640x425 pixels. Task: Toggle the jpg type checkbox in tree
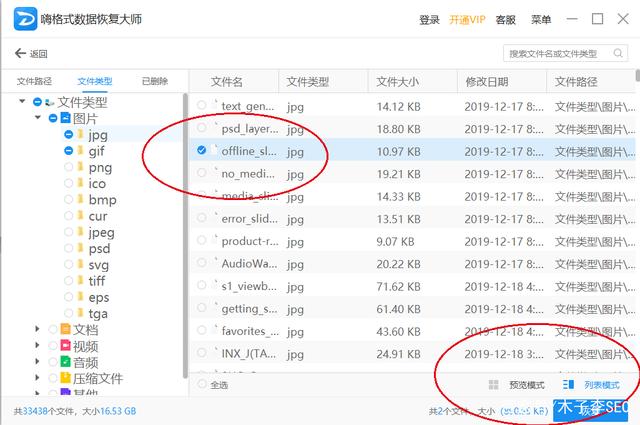[x=69, y=134]
